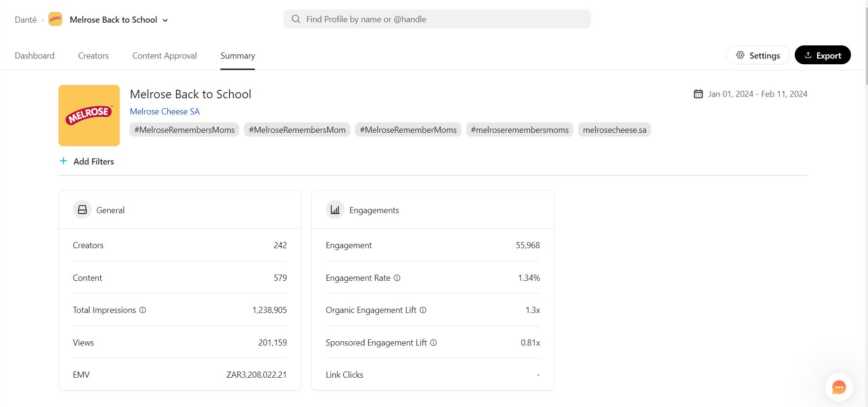Screen dimensions: 868x407
Task: Focus the Find Profile search field
Action: point(437,19)
